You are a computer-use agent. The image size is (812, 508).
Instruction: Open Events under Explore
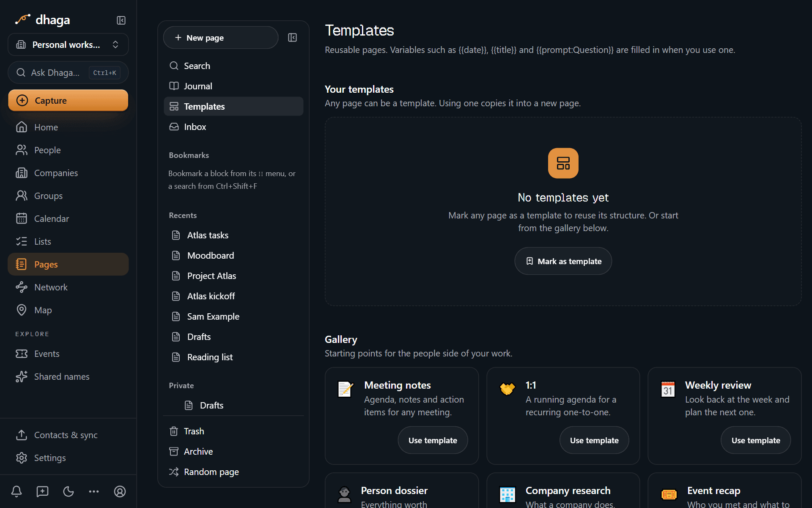[68, 353]
